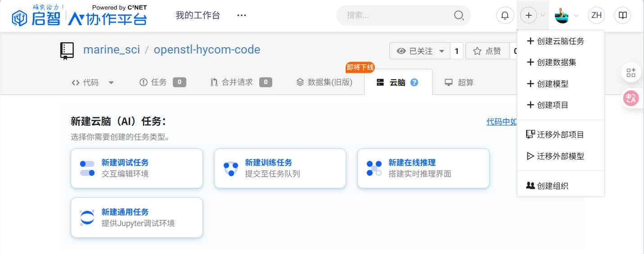The width and height of the screenshot is (644, 254).
Task: Click the translate floating icon
Action: (x=631, y=98)
